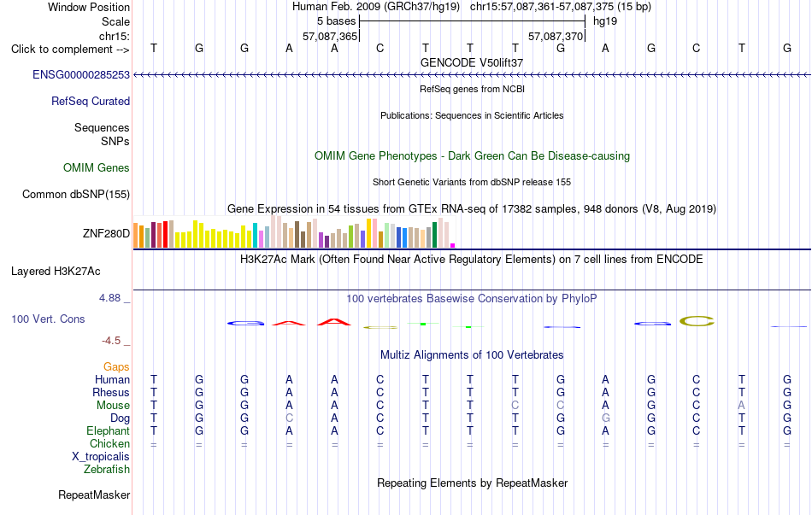Open the GENCODE V50lift37 track title
This screenshot has height=515, width=812.
472,62
